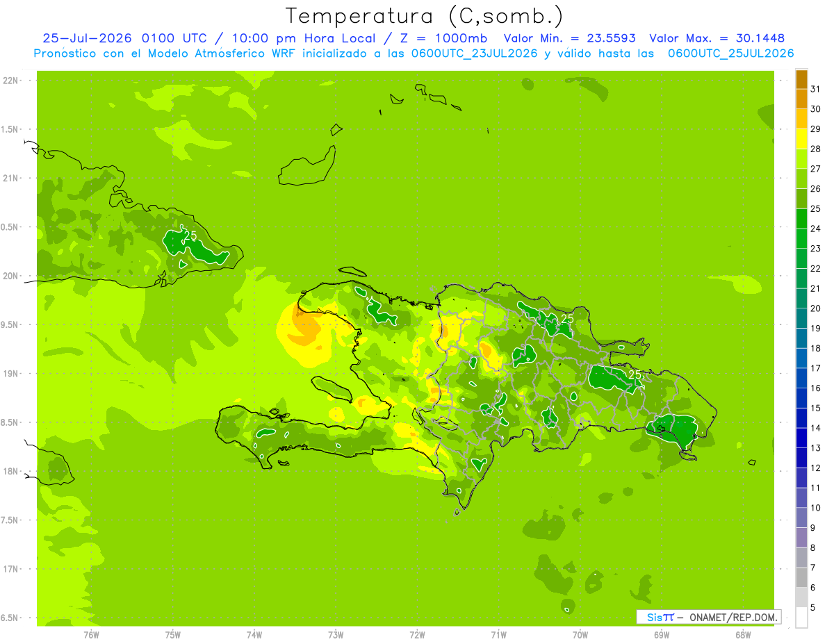
Task: Click the dark green colorbar swatch between 24 and 25
Action: 801,219
